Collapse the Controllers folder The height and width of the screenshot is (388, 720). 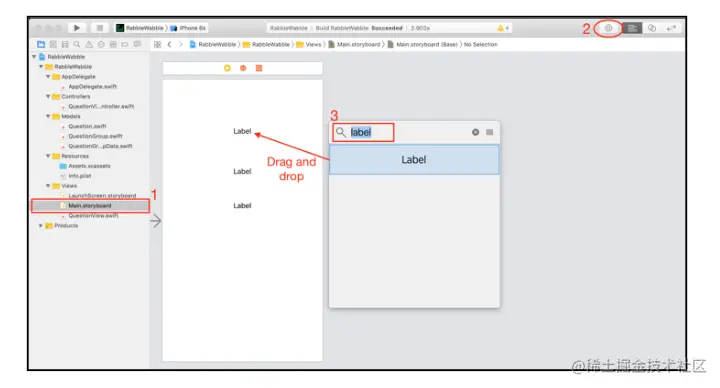48,96
